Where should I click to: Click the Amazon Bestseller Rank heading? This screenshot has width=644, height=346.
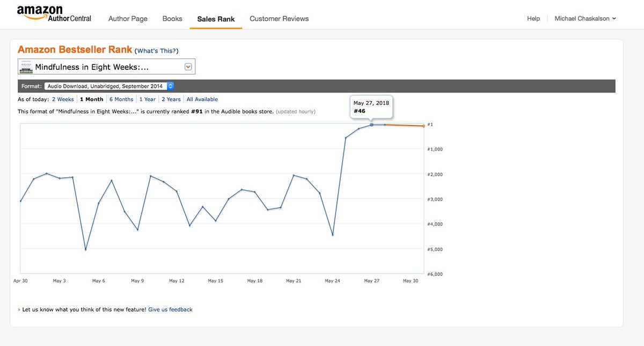[75, 49]
